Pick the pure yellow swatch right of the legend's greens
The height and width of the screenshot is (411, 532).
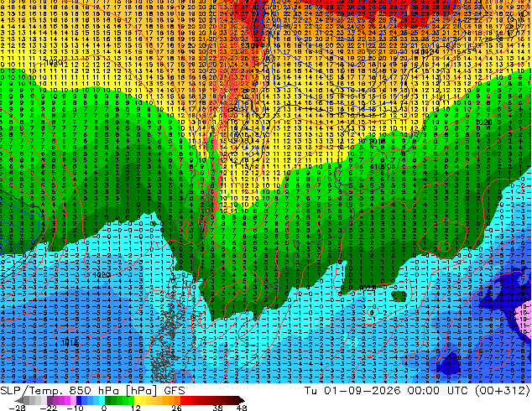(138, 400)
